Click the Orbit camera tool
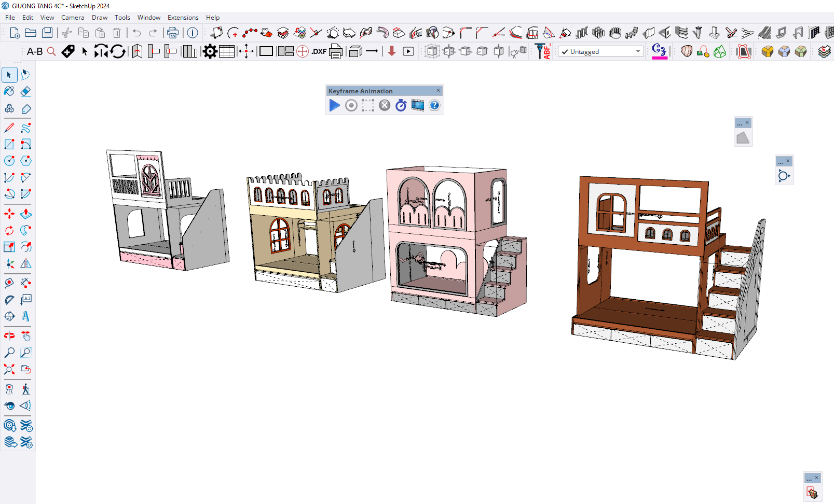Image resolution: width=834 pixels, height=504 pixels. (x=9, y=335)
